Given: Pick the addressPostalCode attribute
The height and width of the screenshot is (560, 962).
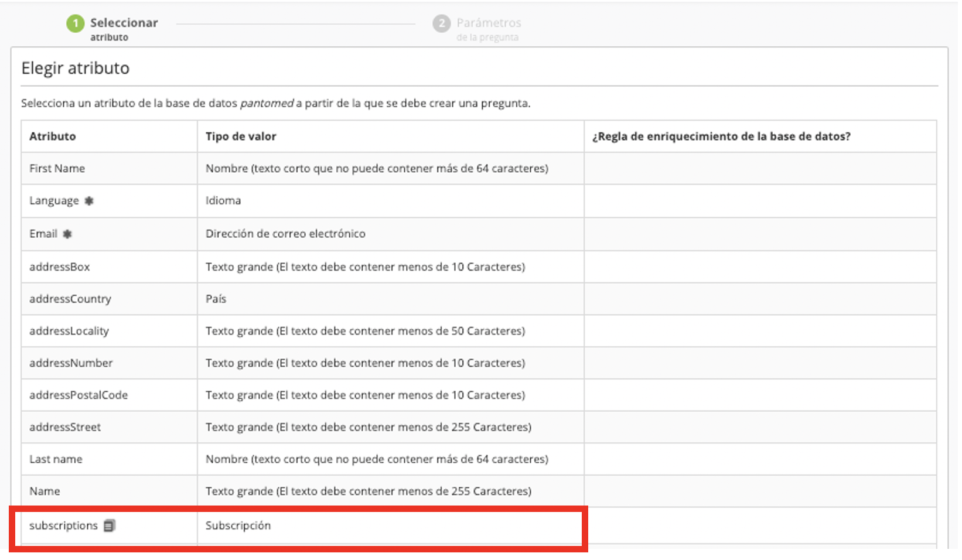Looking at the screenshot, I should tap(79, 395).
